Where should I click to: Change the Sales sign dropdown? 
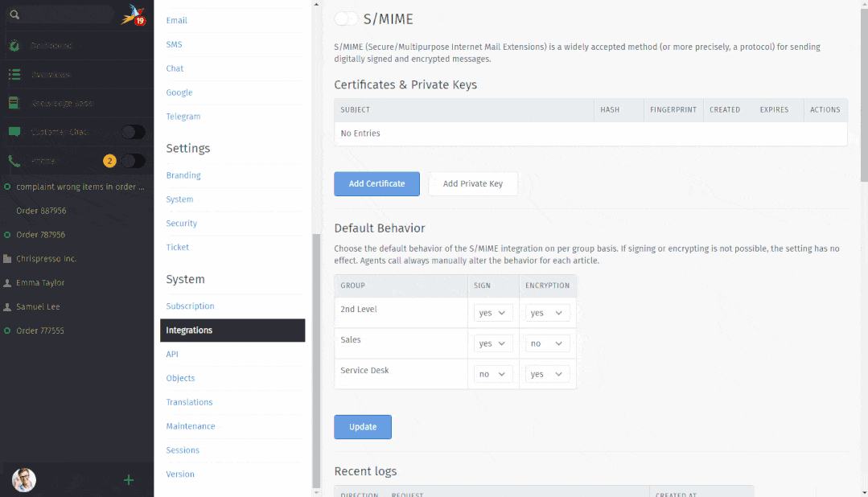click(492, 343)
